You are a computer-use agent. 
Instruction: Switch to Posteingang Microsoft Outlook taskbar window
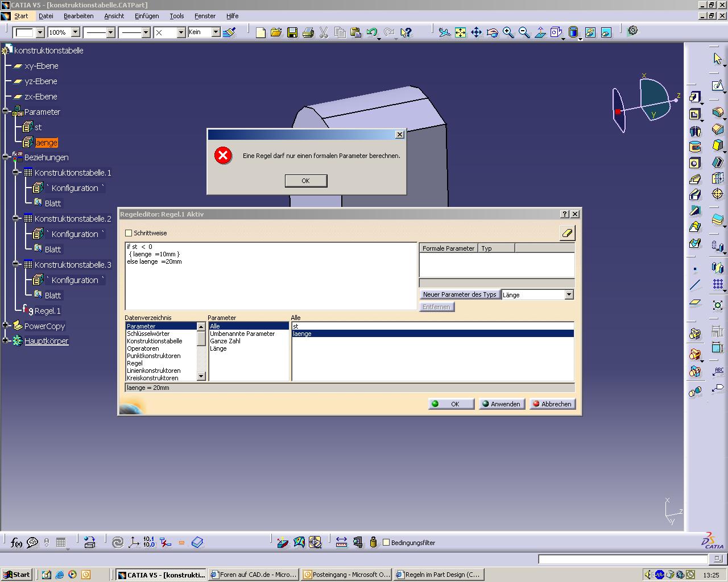pos(346,575)
